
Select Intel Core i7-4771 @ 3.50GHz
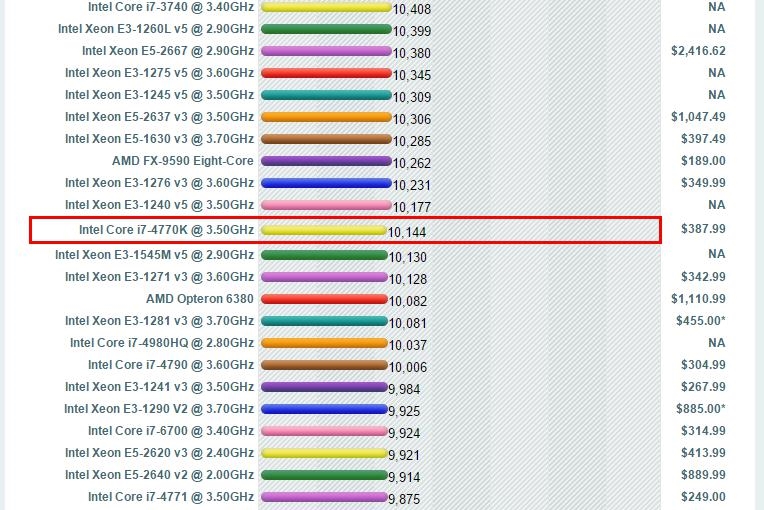171,497
